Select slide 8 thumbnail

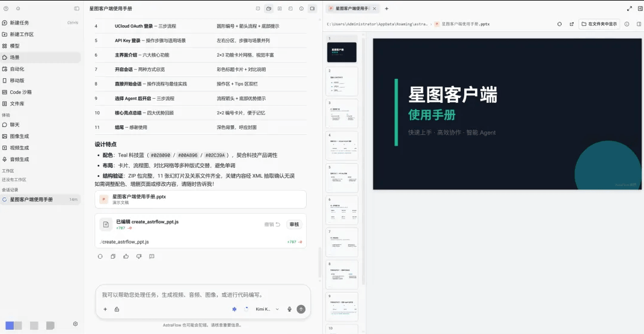pyautogui.click(x=342, y=274)
